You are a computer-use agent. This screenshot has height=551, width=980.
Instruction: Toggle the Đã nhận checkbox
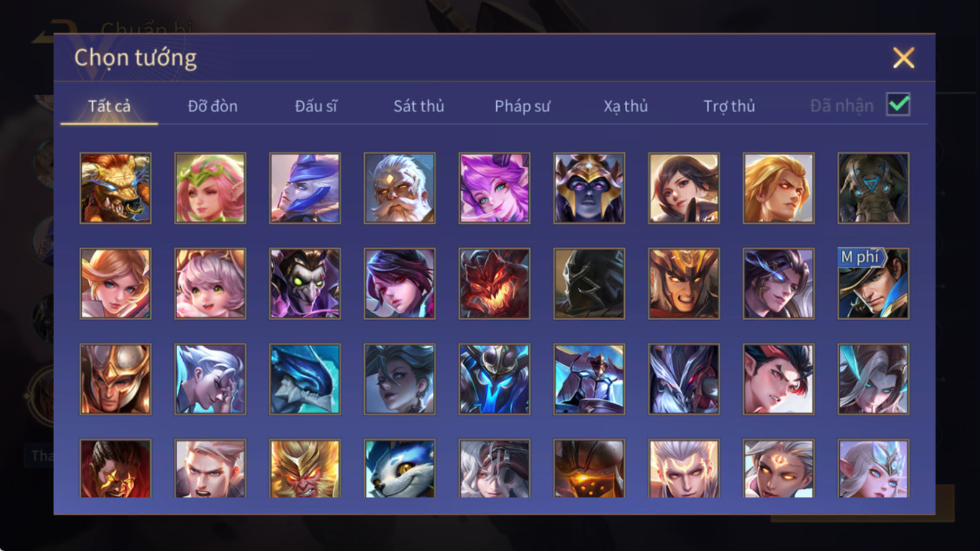[898, 104]
